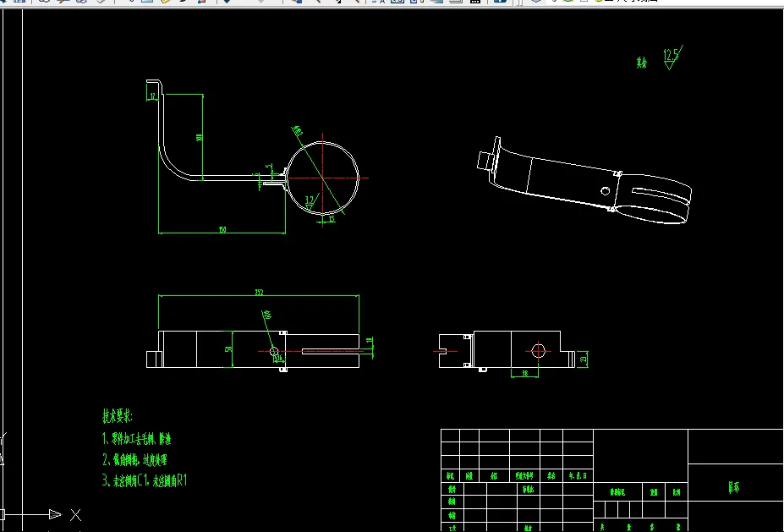Select the 38 dimension in right view
This screenshot has height=532, width=784.
[525, 373]
